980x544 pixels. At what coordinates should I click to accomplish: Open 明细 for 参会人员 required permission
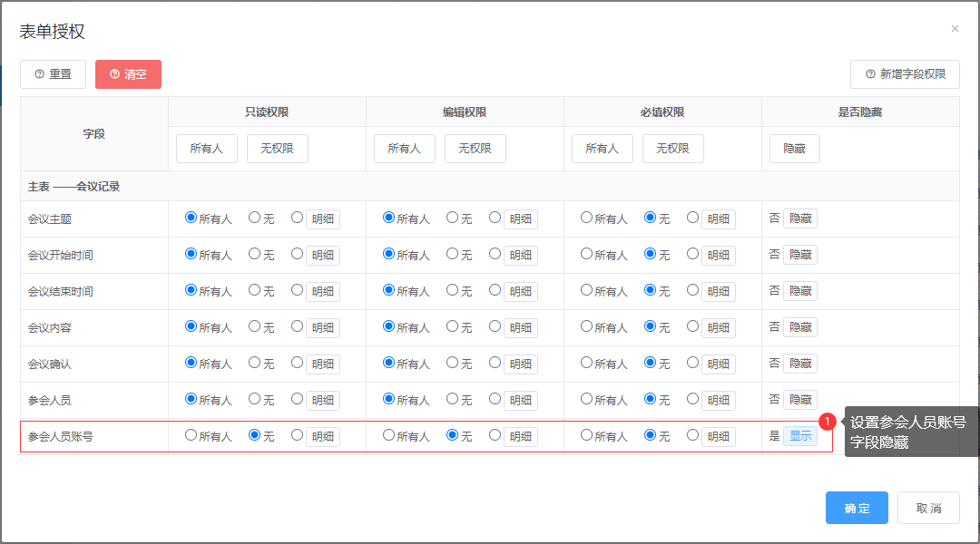point(718,401)
